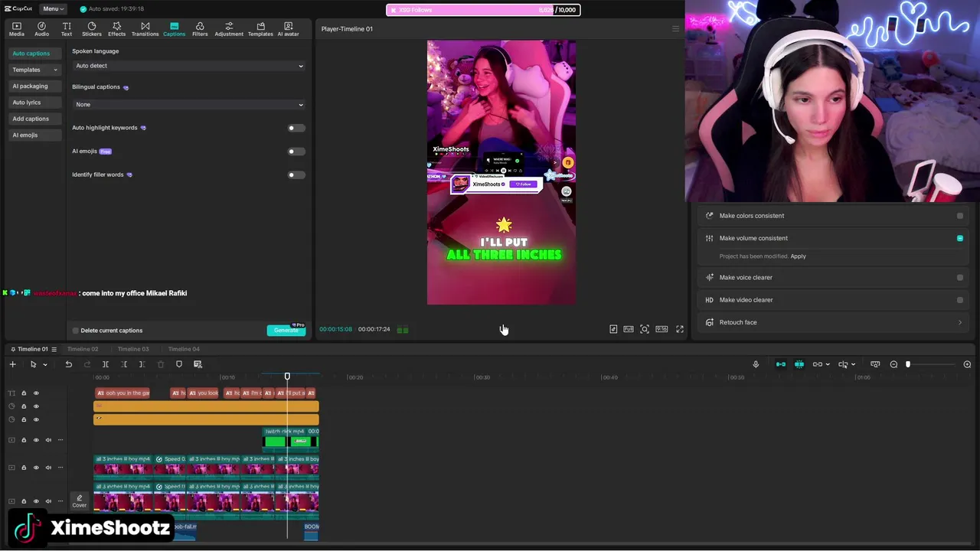Toggle auto snapping in timeline toolbar

pyautogui.click(x=799, y=364)
